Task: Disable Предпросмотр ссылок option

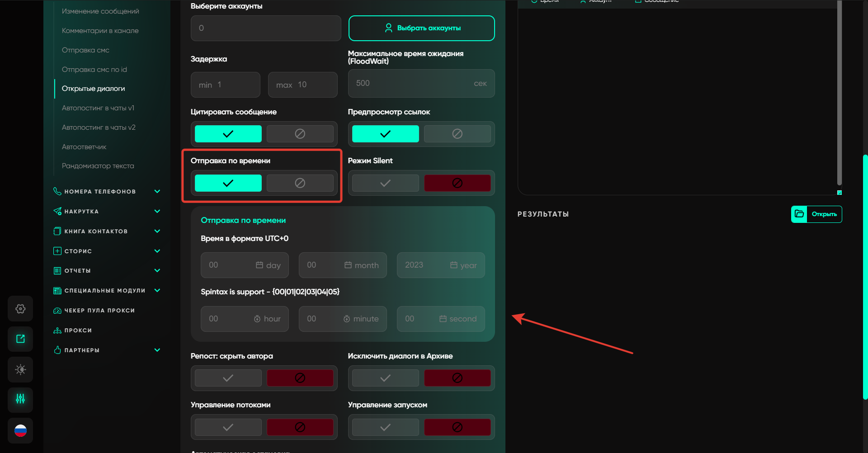Action: click(457, 134)
